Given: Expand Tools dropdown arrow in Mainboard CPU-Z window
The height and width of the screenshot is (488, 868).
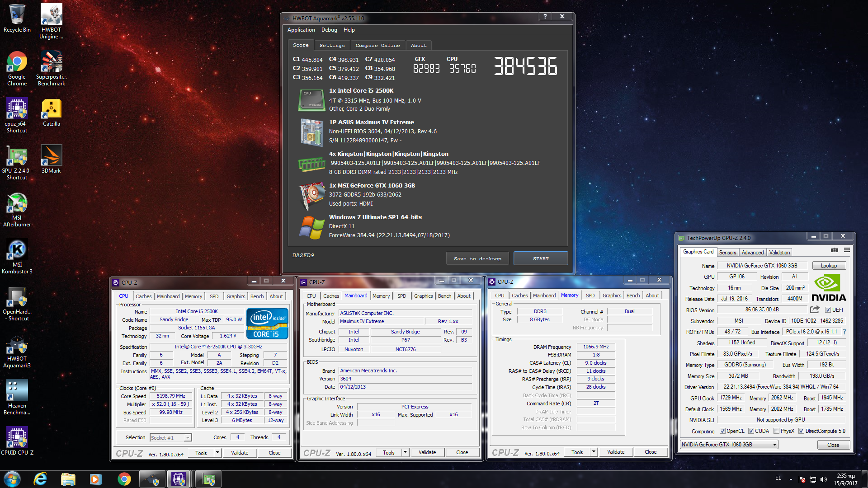Looking at the screenshot, I should [x=405, y=452].
